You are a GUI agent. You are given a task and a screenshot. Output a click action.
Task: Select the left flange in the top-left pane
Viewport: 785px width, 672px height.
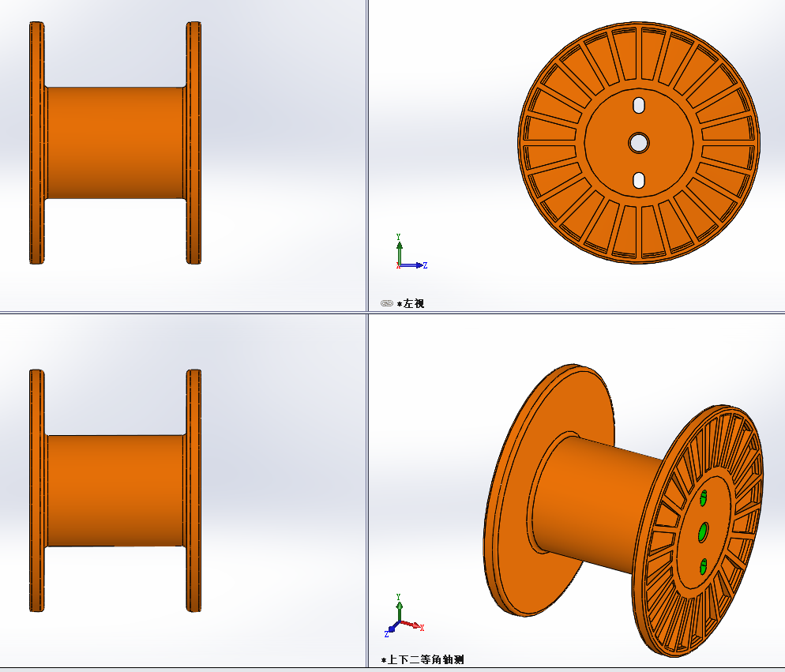pyautogui.click(x=37, y=143)
